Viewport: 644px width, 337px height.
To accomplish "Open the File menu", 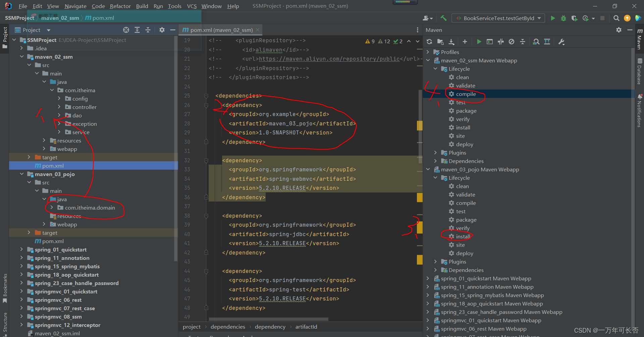I will [23, 6].
